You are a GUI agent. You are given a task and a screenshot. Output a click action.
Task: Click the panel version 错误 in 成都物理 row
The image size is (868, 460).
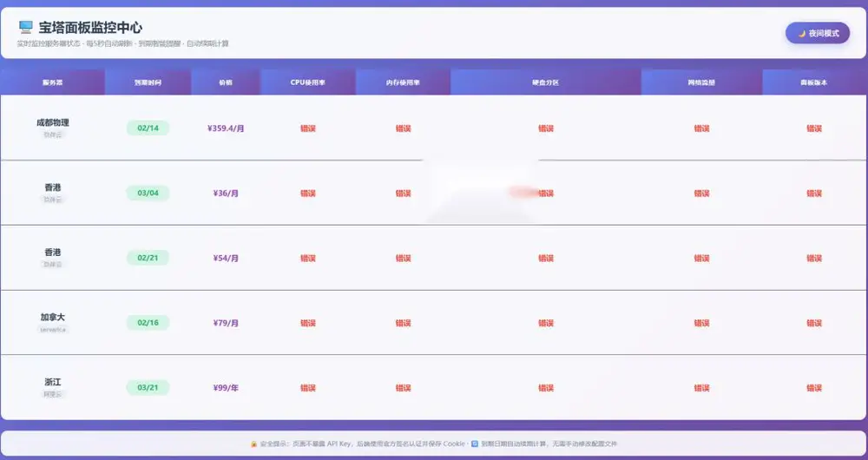point(814,128)
